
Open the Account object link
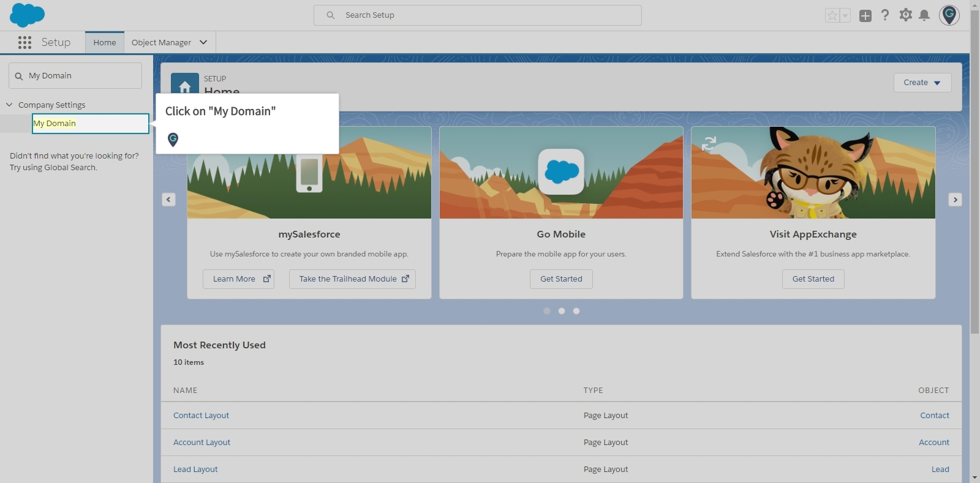pos(934,442)
